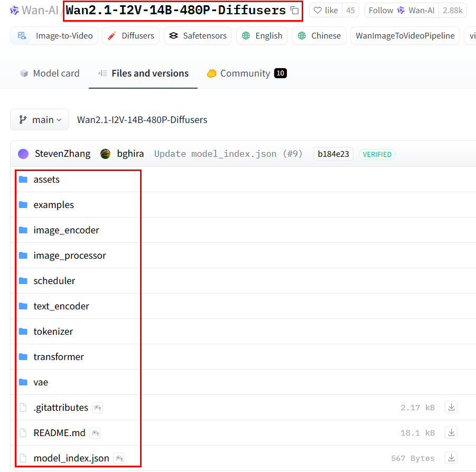Select the English language tag
This screenshot has width=476, height=472.
click(x=262, y=36)
